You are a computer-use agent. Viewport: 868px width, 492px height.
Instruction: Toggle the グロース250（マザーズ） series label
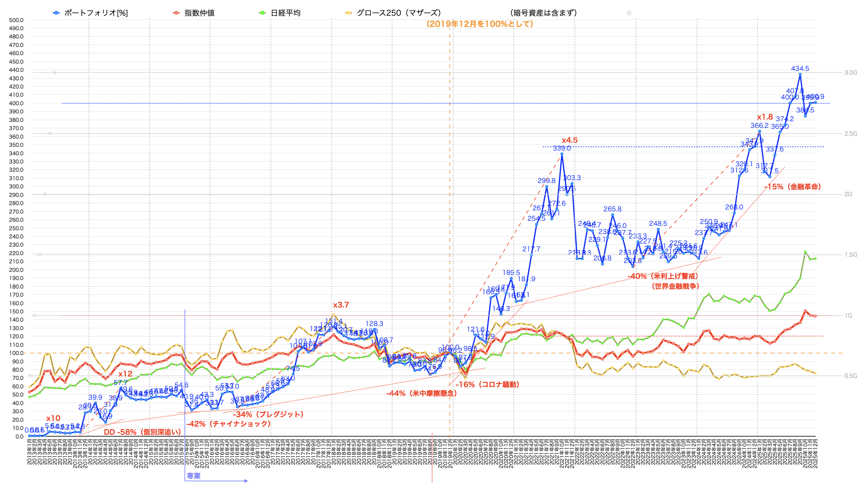pyautogui.click(x=399, y=13)
